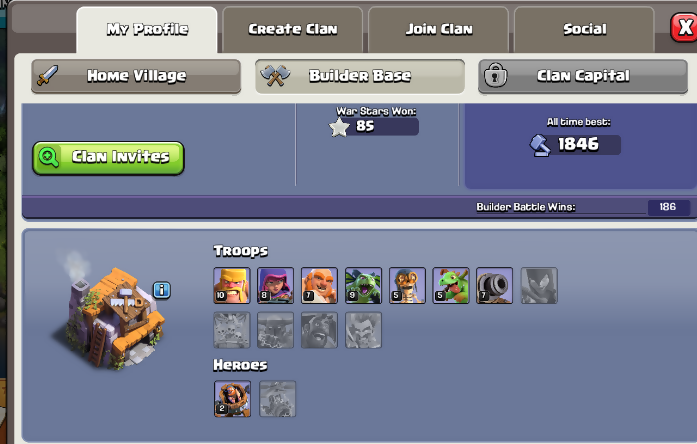697x444 pixels.
Task: Open the Join Clan tab
Action: 439,30
